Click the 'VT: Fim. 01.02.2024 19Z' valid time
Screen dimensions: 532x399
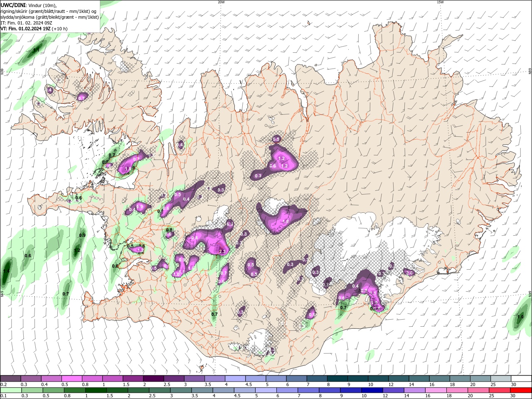(25, 29)
